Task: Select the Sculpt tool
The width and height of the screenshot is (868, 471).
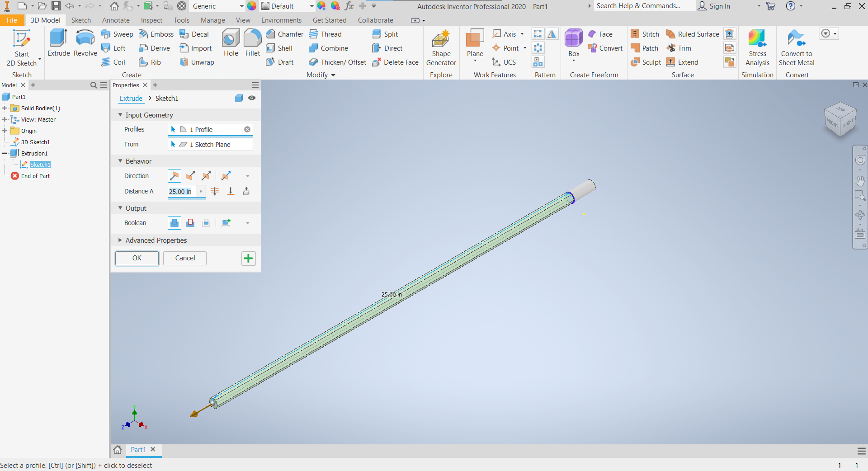Action: pyautogui.click(x=646, y=62)
